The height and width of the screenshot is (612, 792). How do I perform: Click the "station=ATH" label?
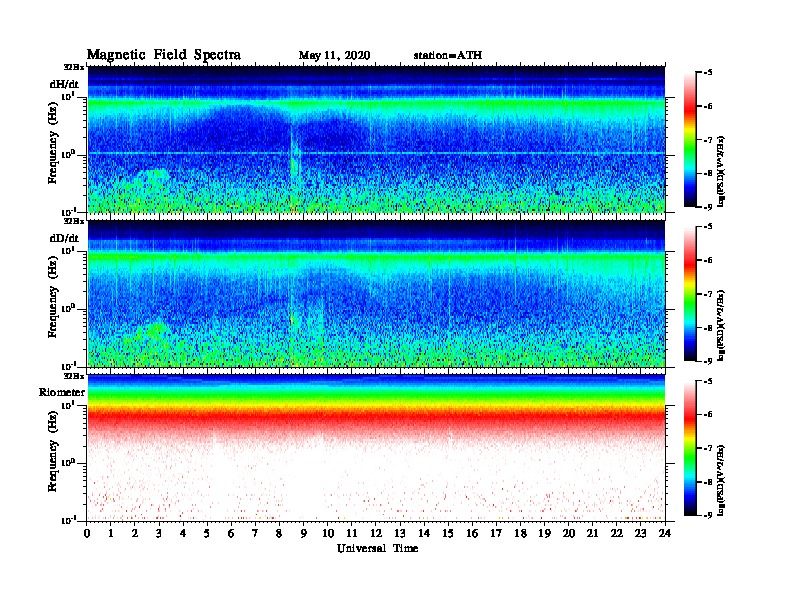[x=448, y=56]
